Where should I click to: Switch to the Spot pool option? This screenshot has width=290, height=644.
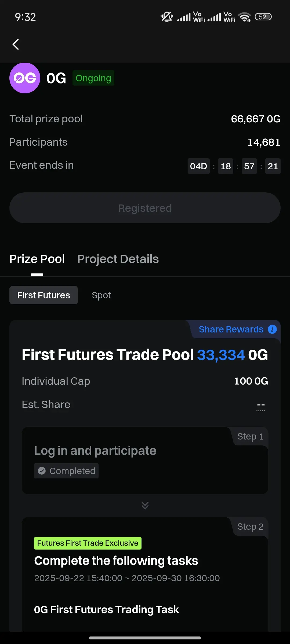tap(101, 295)
